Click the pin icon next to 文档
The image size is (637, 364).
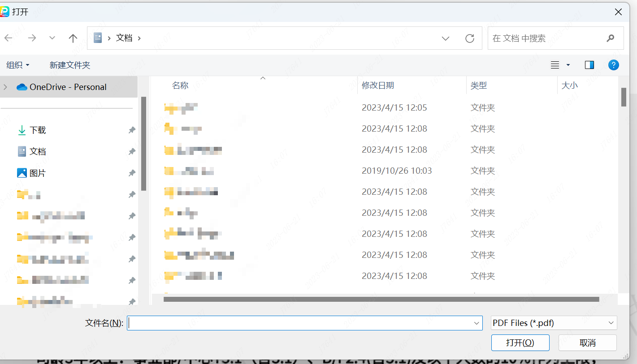(x=131, y=151)
